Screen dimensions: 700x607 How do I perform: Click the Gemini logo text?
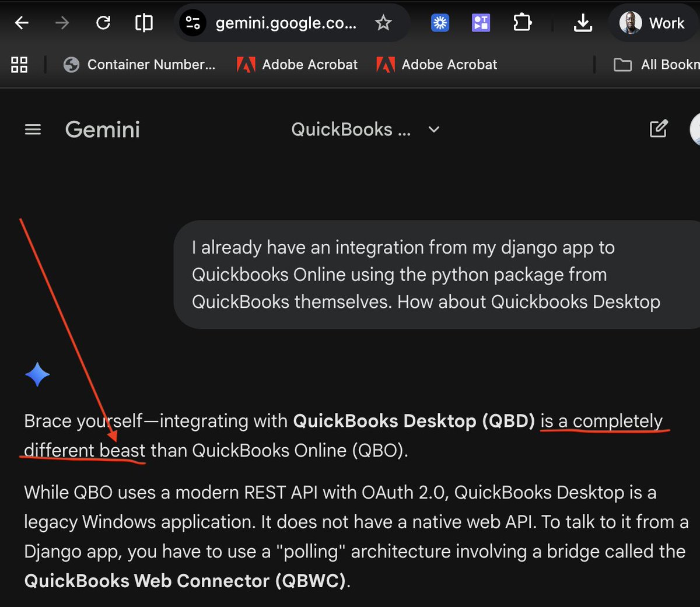(103, 129)
